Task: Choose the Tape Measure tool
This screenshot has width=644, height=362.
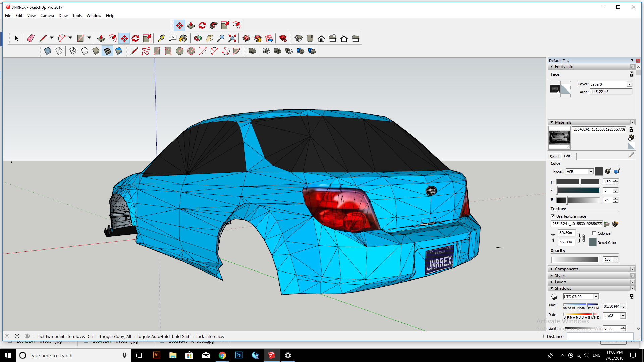Action: [161, 38]
